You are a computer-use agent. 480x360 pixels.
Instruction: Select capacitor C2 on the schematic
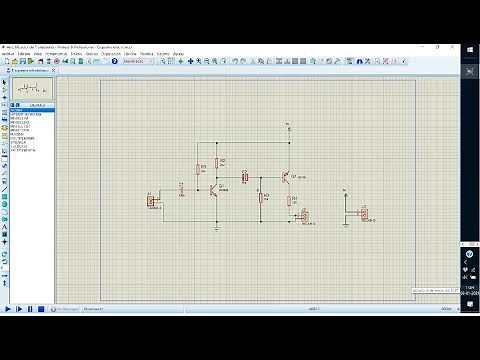(245, 177)
